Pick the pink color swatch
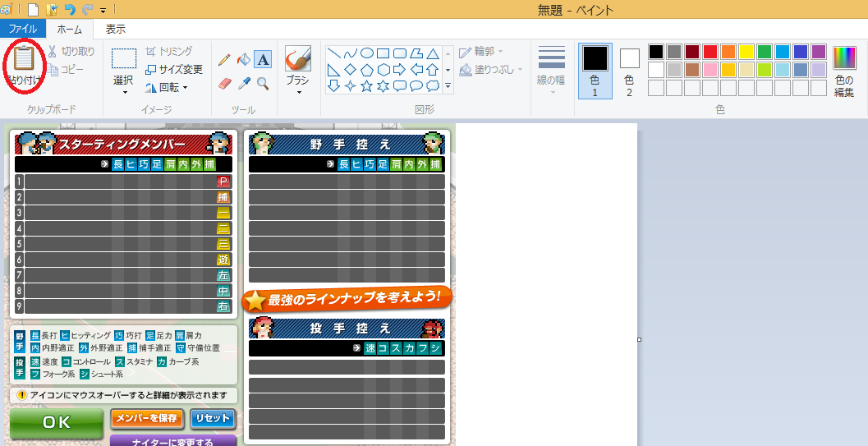 [710, 70]
